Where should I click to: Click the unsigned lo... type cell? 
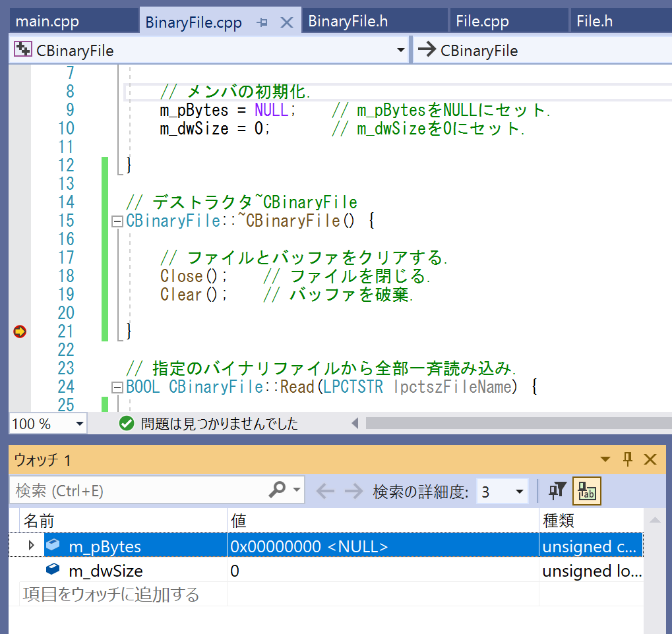click(591, 571)
